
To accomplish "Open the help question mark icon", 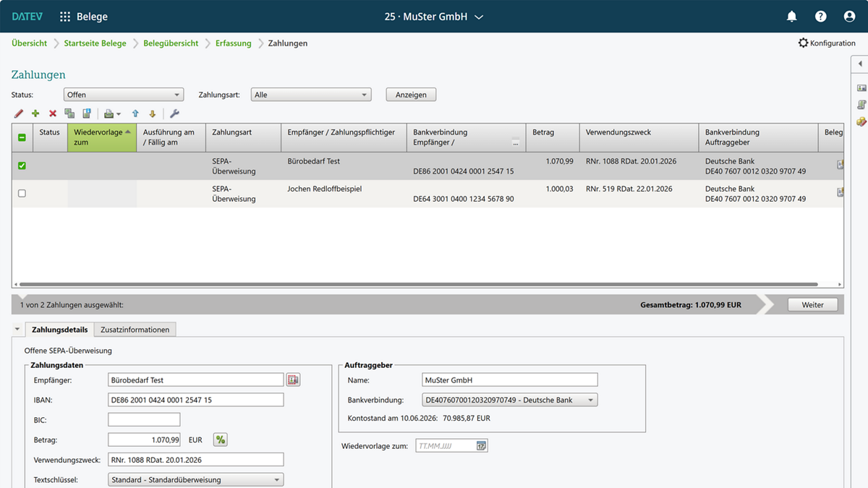I will (x=821, y=16).
